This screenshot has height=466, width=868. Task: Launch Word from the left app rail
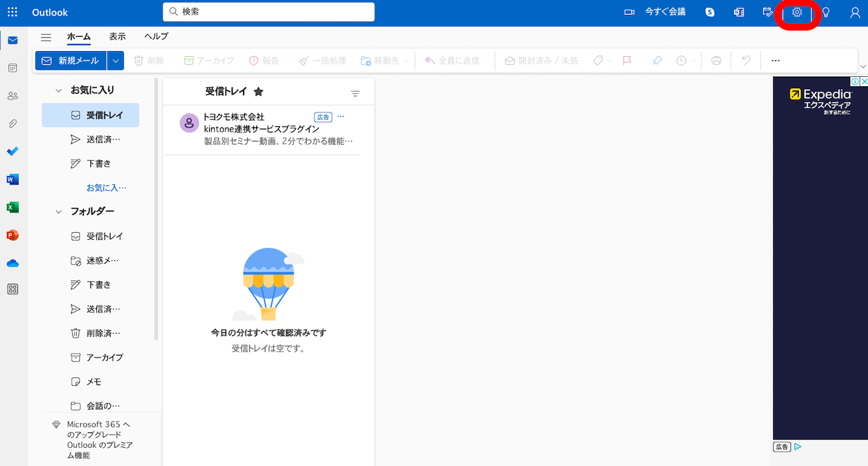pyautogui.click(x=12, y=179)
